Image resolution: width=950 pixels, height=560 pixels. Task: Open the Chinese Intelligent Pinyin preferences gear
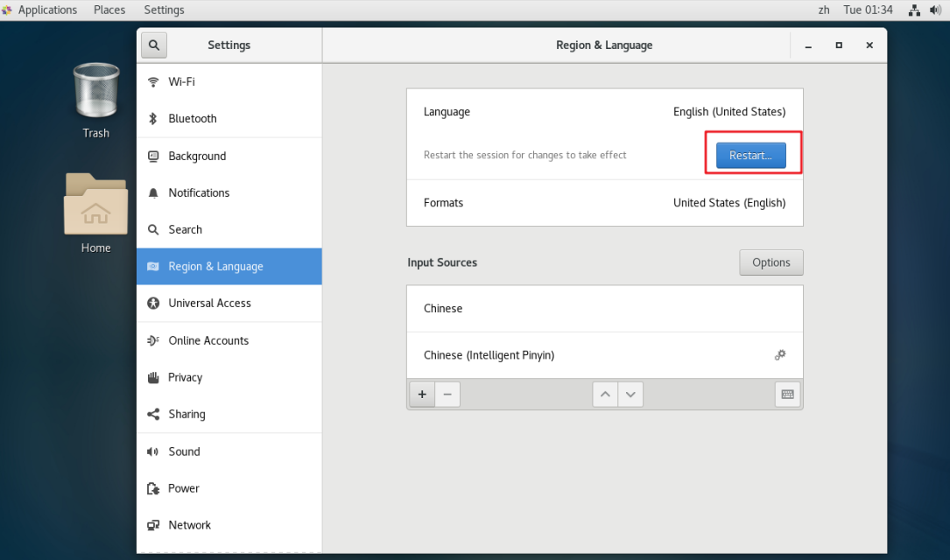click(779, 355)
